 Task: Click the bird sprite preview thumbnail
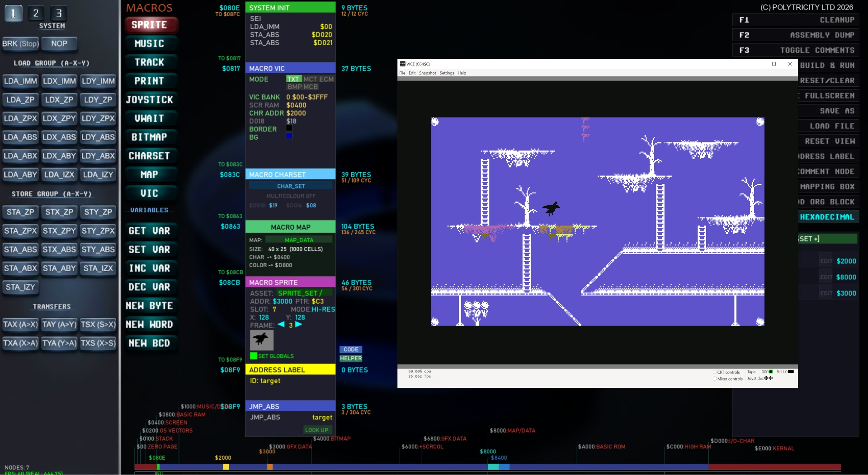262,340
